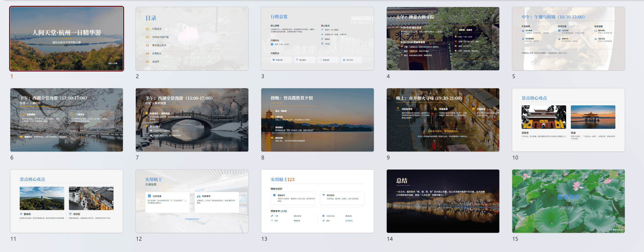Screen dimensions: 644x252
Task: Click the 中午：午餐与转场 slide thumbnail
Action: click(568, 39)
